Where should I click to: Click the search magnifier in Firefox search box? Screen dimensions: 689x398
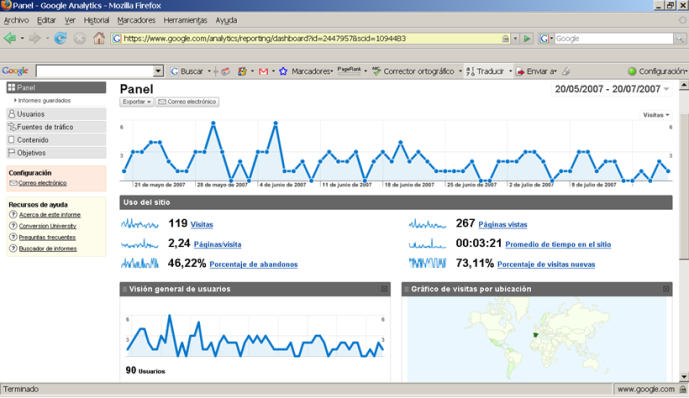[680, 39]
